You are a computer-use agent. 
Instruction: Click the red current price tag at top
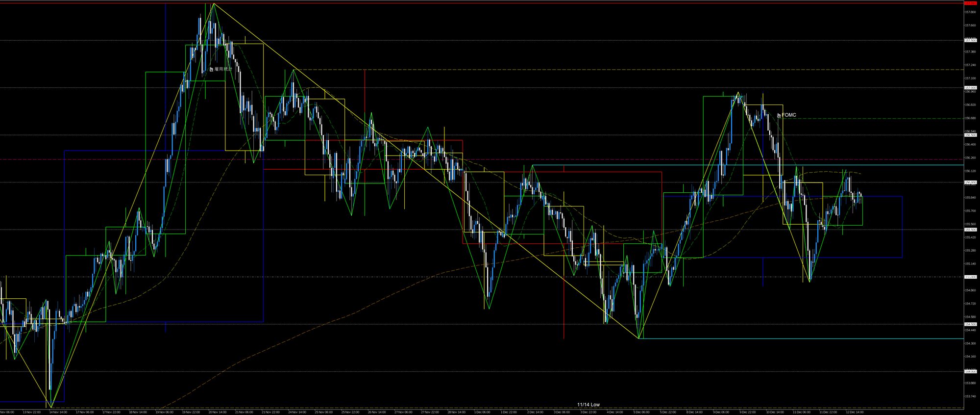coord(970,3)
